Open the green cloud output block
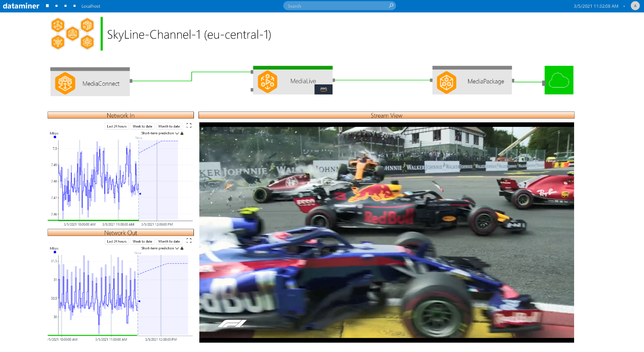 coord(559,80)
